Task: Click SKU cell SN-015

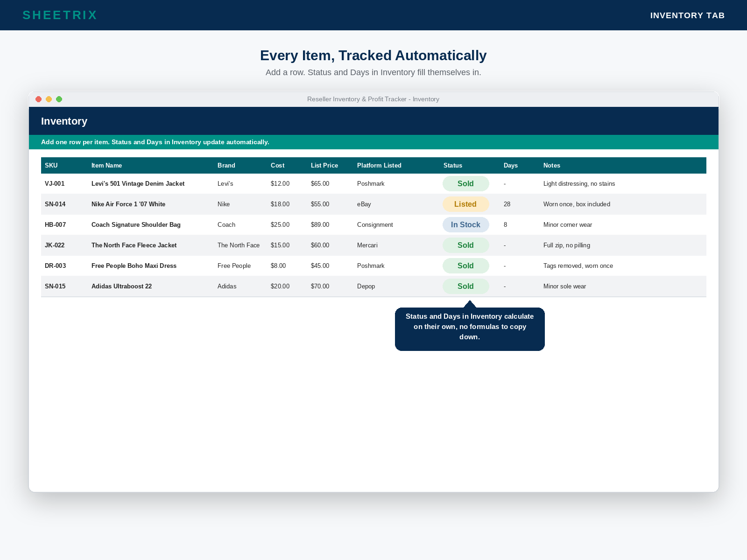Action: [55, 286]
